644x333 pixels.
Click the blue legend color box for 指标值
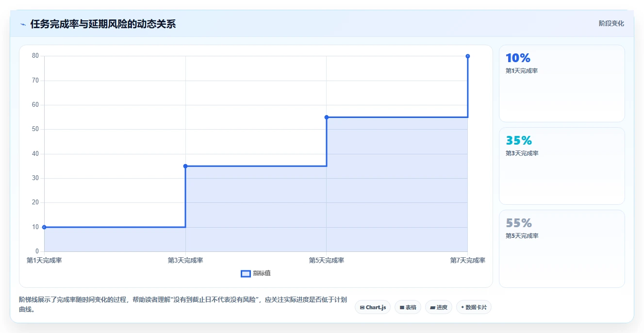tap(246, 274)
